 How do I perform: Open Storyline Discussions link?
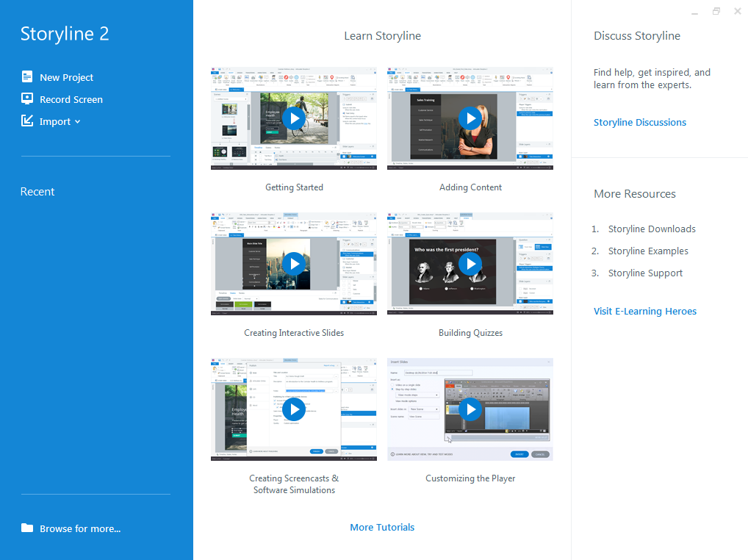640,123
